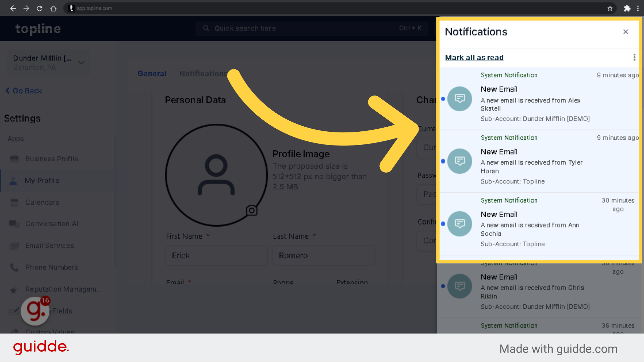Click Business Profile briefcase icon

click(x=14, y=159)
